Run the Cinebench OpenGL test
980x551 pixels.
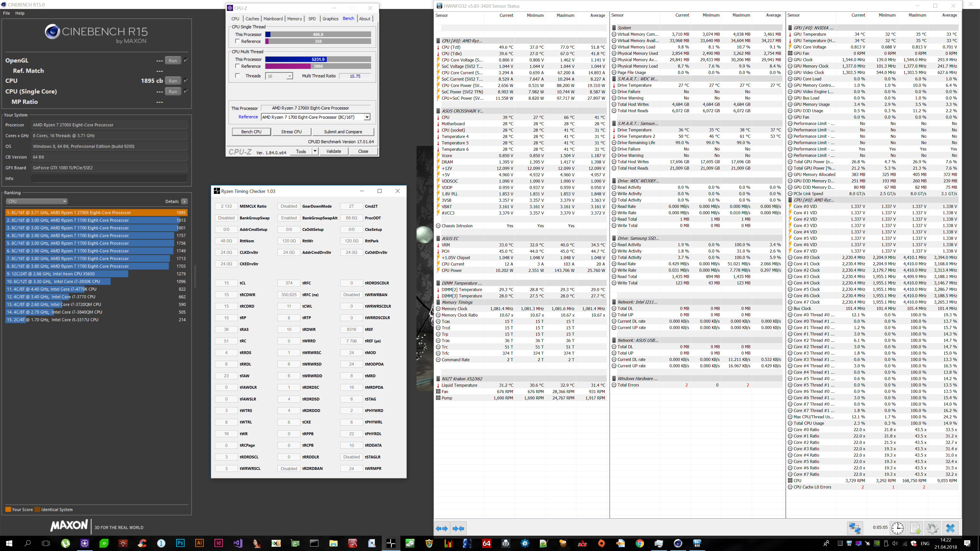173,60
